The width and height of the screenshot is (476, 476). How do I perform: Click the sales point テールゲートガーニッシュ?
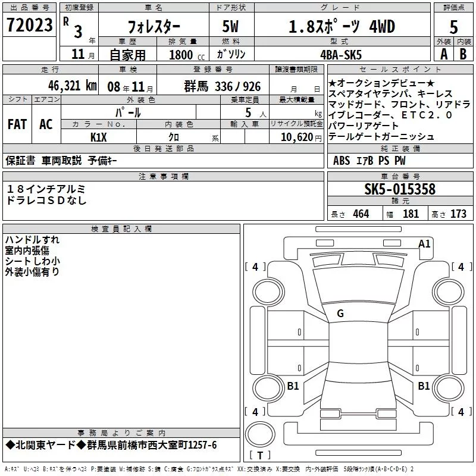click(x=381, y=137)
